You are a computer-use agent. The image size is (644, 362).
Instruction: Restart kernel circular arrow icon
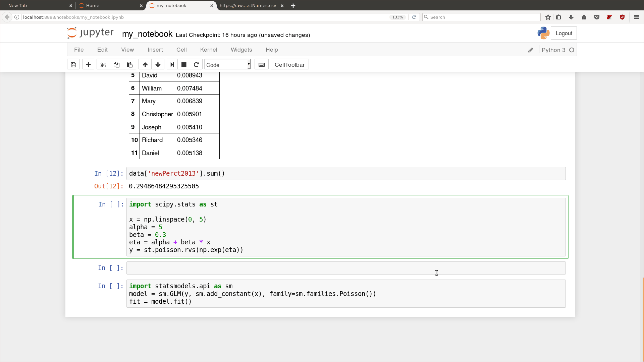[x=196, y=65]
